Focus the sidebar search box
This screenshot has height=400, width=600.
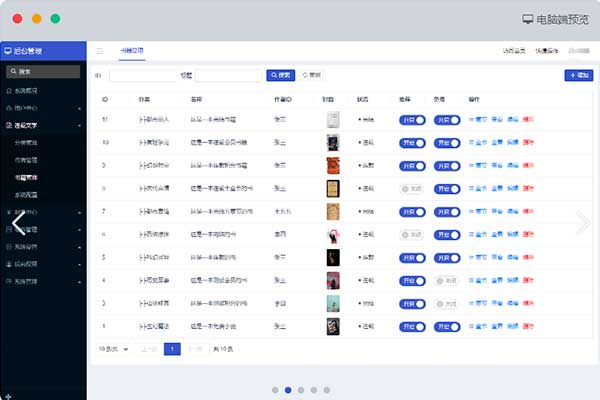pos(43,72)
